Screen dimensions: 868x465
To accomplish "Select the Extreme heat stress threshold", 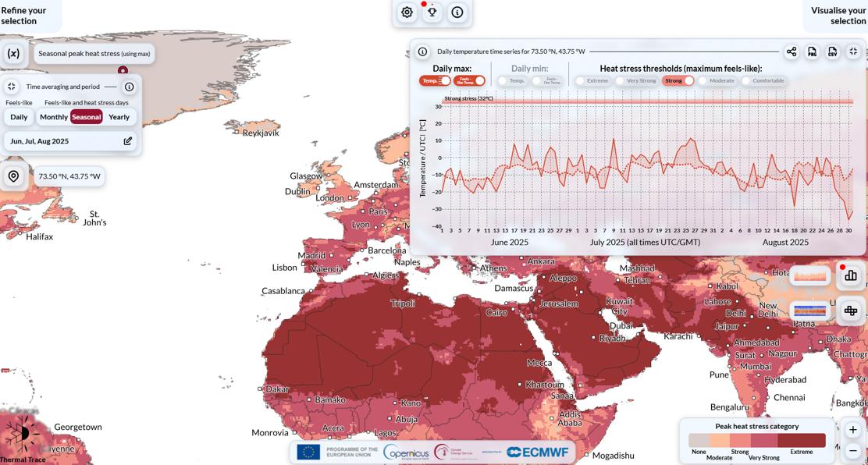I will tap(595, 80).
